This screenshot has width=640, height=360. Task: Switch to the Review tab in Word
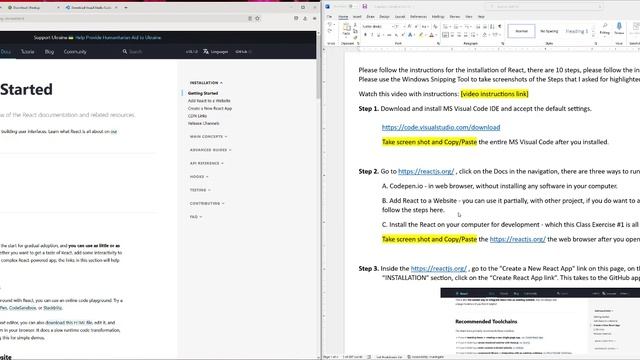[x=454, y=17]
